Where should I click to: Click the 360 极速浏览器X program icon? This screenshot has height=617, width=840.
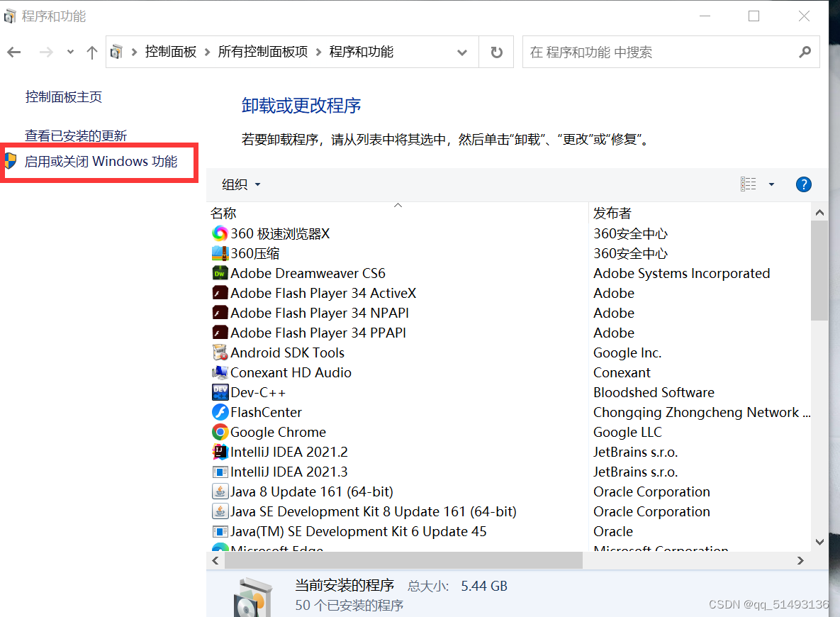tap(220, 233)
